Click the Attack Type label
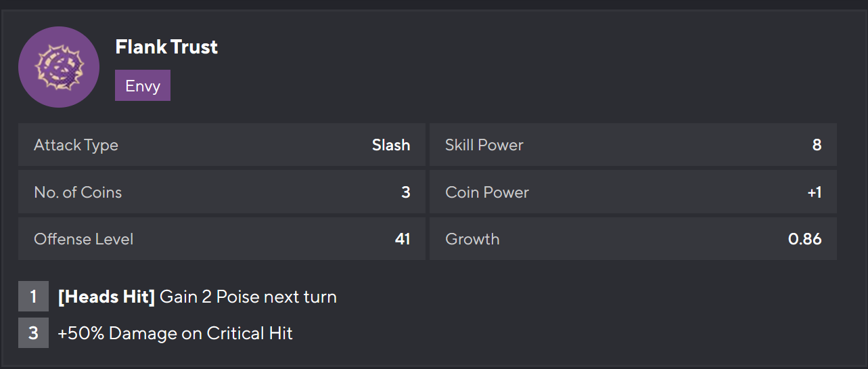Image resolution: width=868 pixels, height=369 pixels. pyautogui.click(x=76, y=145)
